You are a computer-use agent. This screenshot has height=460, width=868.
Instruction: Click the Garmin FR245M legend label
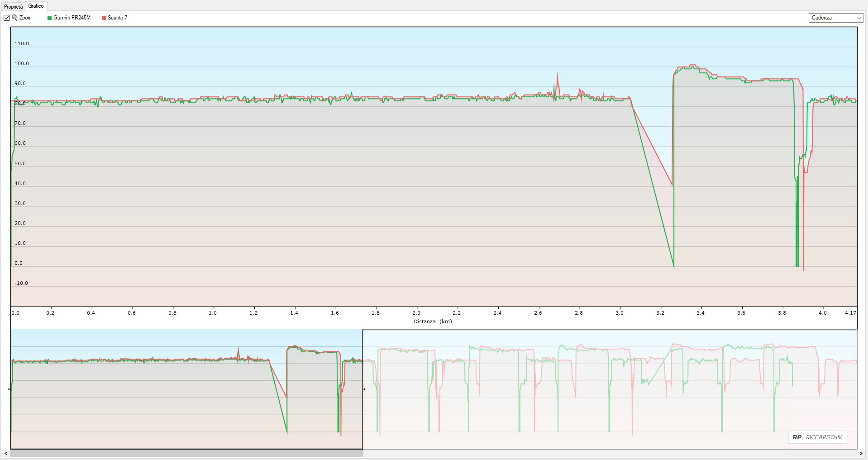72,18
